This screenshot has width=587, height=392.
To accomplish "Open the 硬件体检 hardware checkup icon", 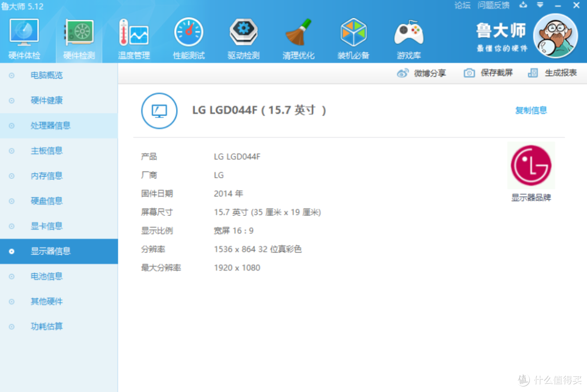I will 24,32.
